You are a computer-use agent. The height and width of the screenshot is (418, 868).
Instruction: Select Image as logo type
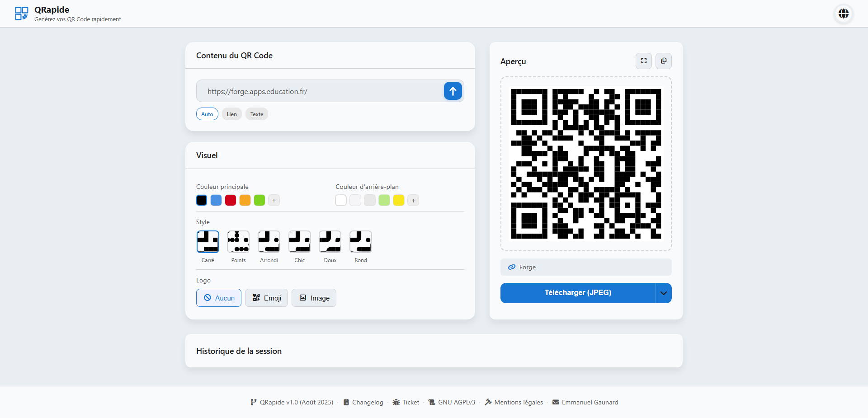click(x=314, y=298)
